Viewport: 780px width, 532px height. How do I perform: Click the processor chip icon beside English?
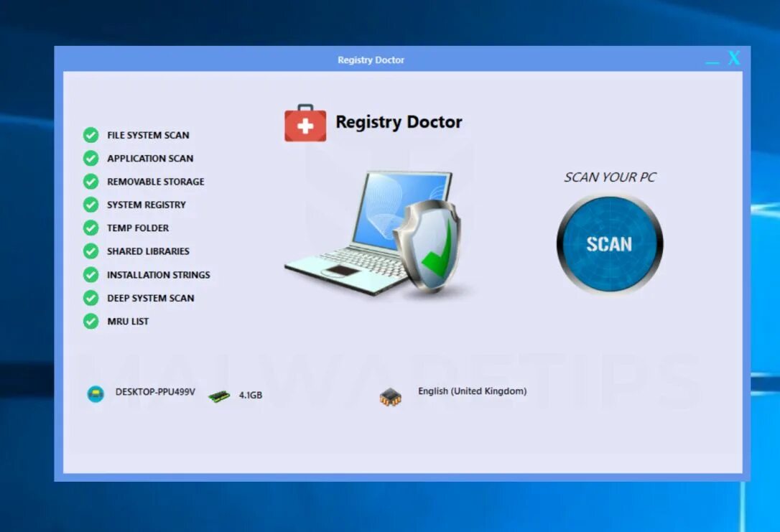[391, 397]
